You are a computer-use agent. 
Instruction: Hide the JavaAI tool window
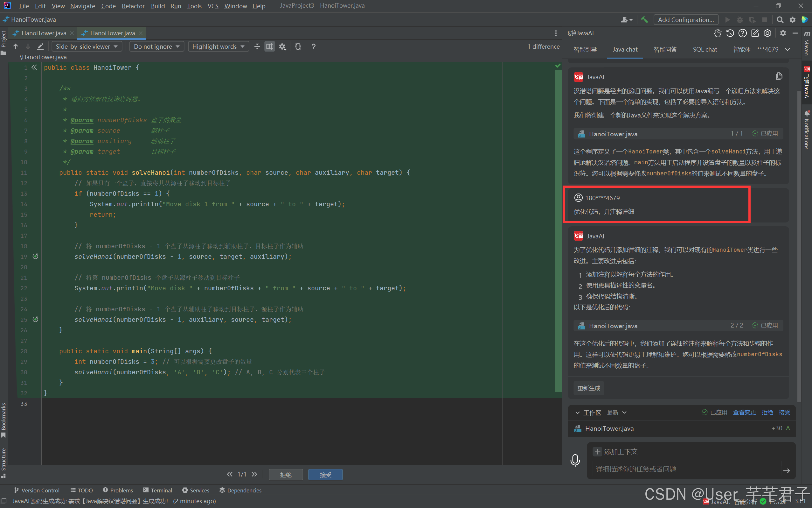[795, 33]
